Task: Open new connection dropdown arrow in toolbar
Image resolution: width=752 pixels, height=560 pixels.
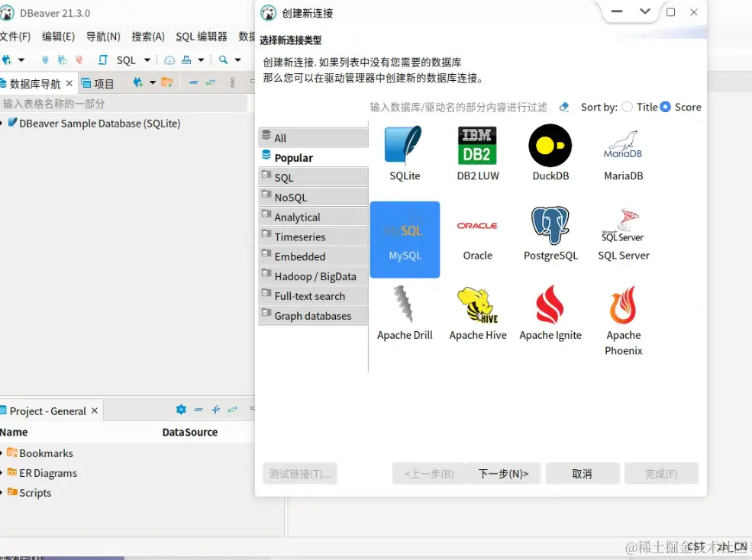Action: point(21,60)
